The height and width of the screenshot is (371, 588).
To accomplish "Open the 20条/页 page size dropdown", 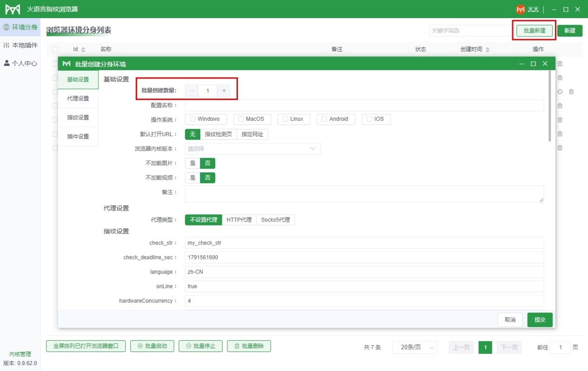I will pyautogui.click(x=415, y=347).
